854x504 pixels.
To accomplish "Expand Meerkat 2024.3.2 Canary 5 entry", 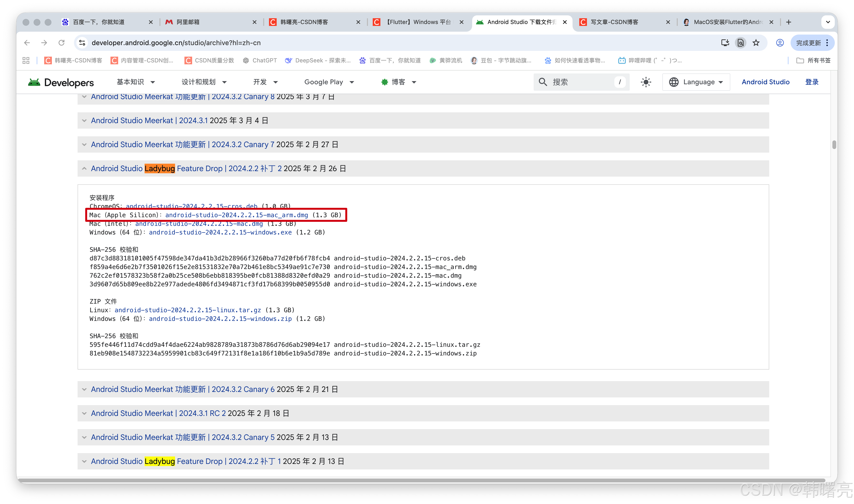I will pyautogui.click(x=423, y=438).
